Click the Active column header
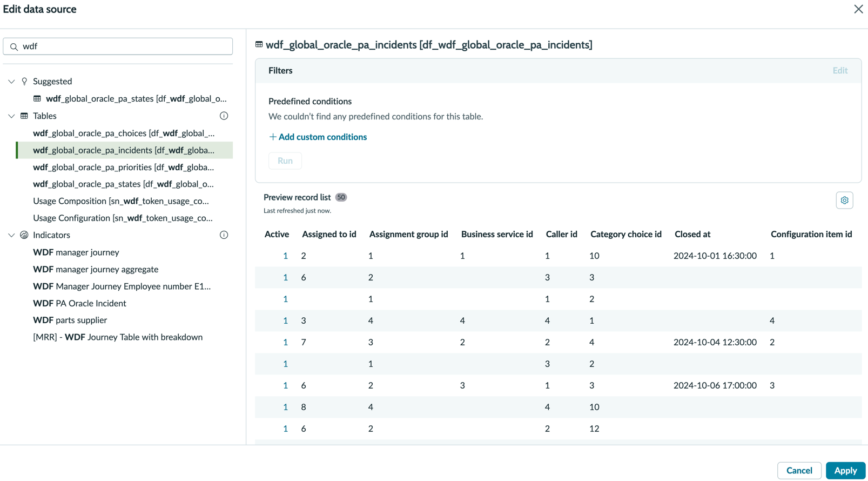 point(277,234)
